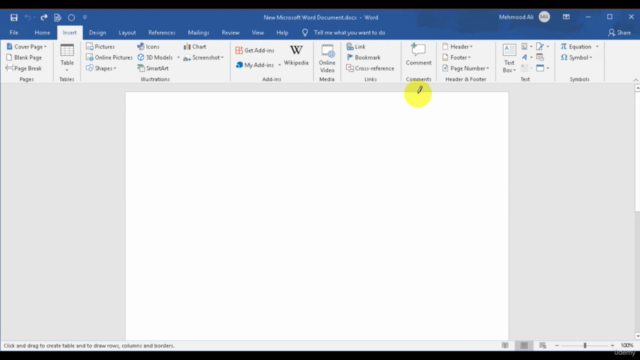Switch to the Design tab
Screen dimensions: 640x360
97,33
